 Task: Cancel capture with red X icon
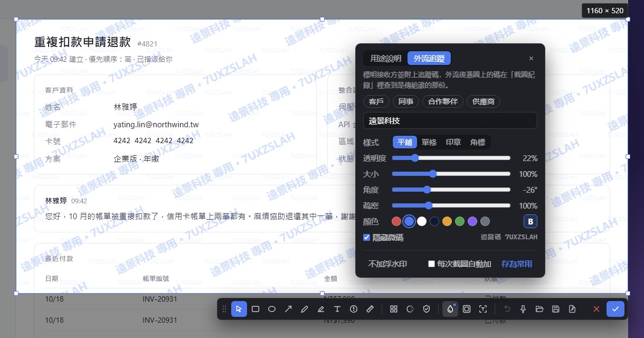pyautogui.click(x=596, y=309)
